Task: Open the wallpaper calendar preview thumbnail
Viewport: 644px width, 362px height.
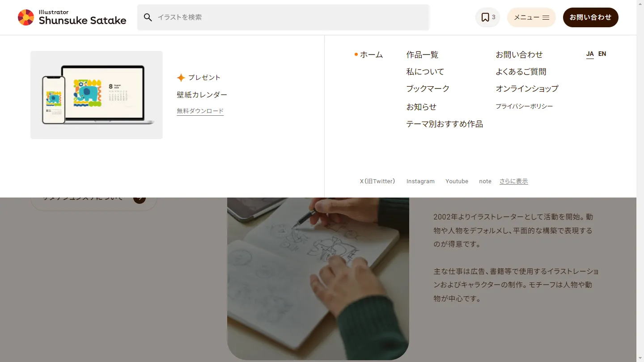Action: point(97,95)
